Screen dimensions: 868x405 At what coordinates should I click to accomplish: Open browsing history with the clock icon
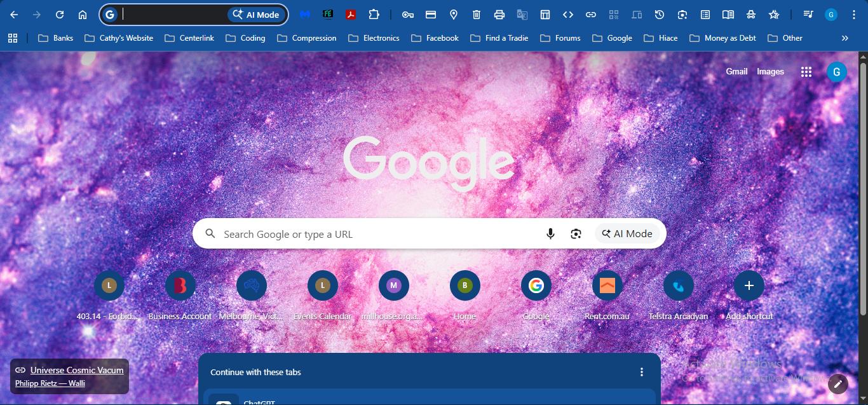pos(660,15)
